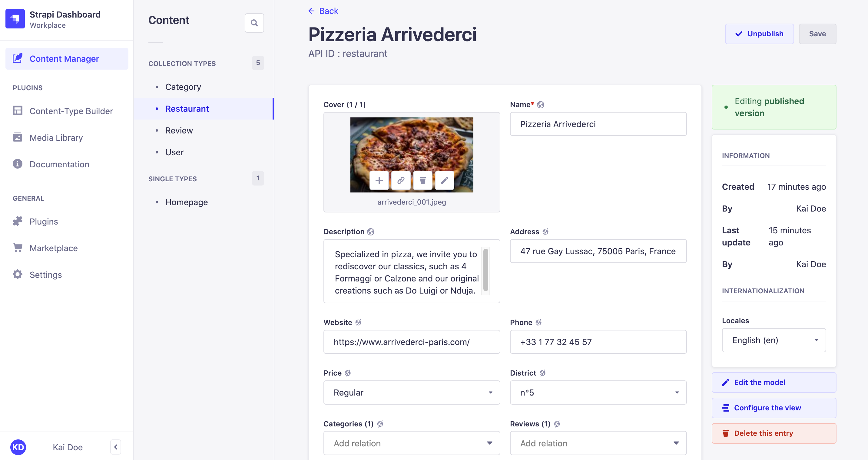Select the Name input field
Viewport: 868px width, 460px height.
598,124
